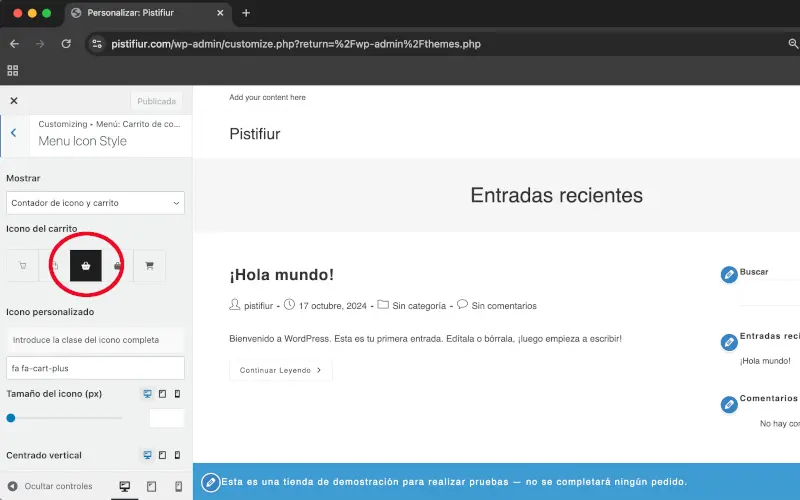Edit the store demo notice pencil icon
The image size is (800, 500).
point(210,482)
